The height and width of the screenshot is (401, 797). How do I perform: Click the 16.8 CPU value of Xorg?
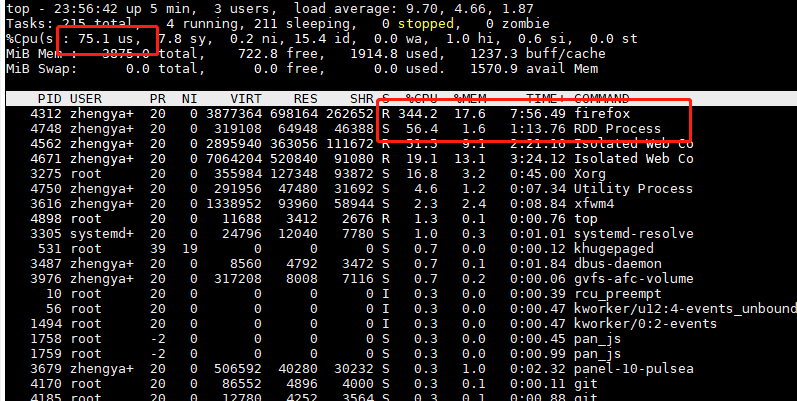coord(422,174)
